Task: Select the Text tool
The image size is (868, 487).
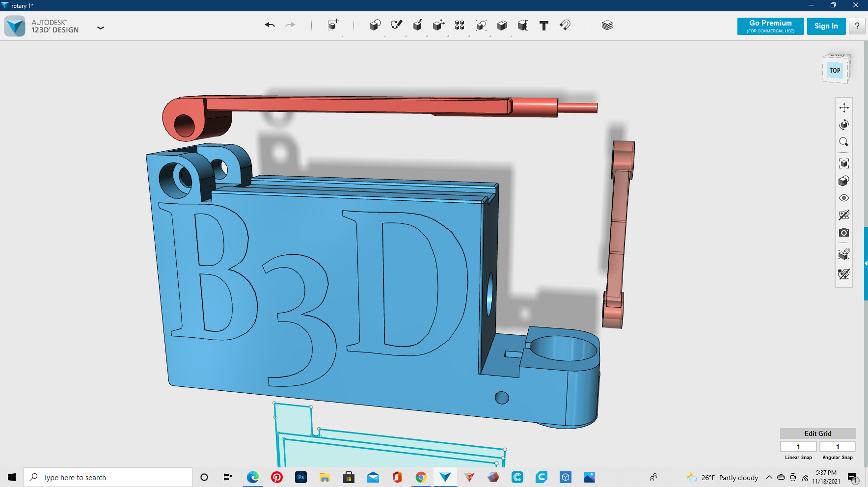Action: coord(543,26)
